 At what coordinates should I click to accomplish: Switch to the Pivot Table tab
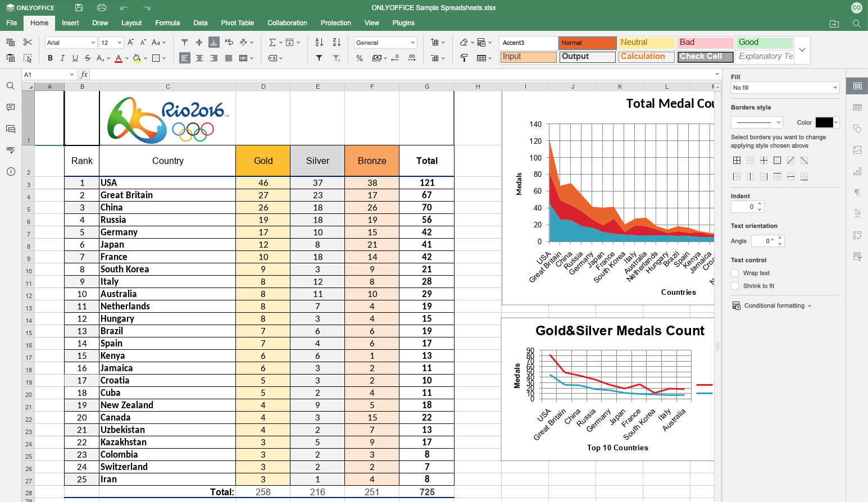tap(238, 23)
